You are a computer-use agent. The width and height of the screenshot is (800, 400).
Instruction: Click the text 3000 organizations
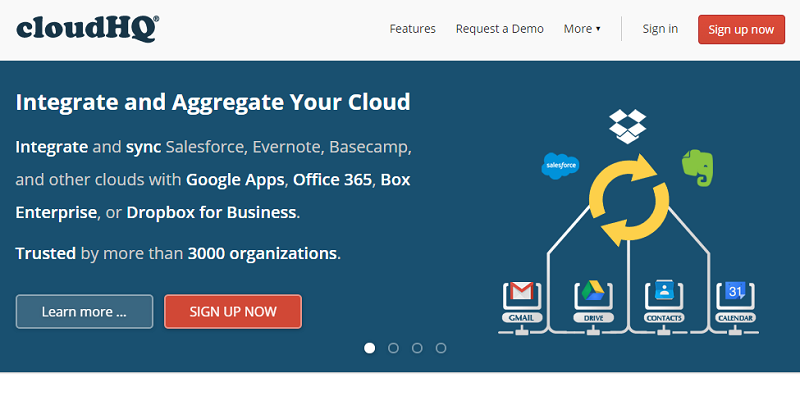[262, 253]
